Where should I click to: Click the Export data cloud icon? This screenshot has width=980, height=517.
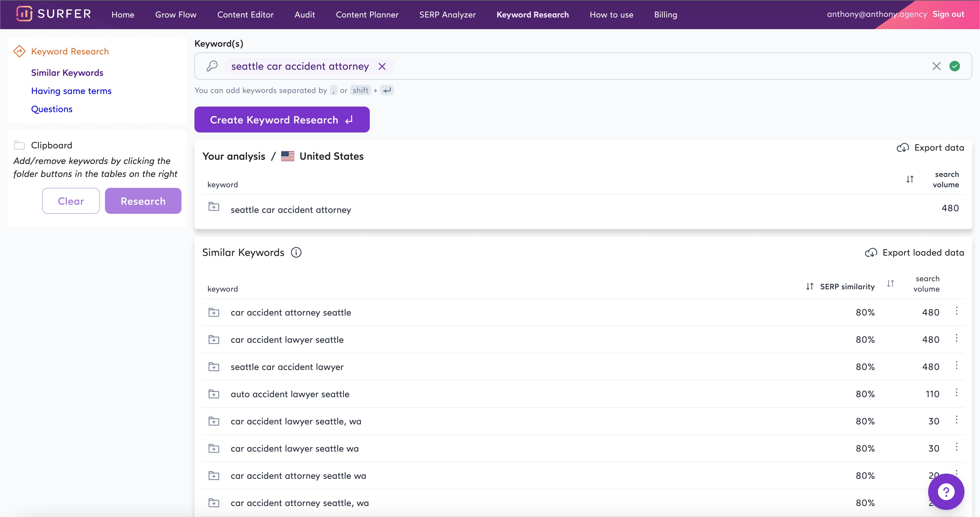point(903,148)
